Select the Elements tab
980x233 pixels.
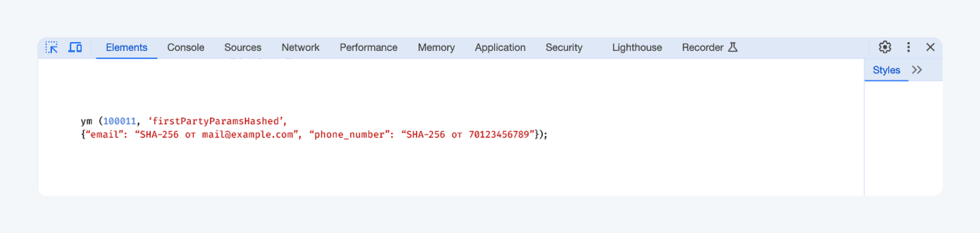(126, 47)
